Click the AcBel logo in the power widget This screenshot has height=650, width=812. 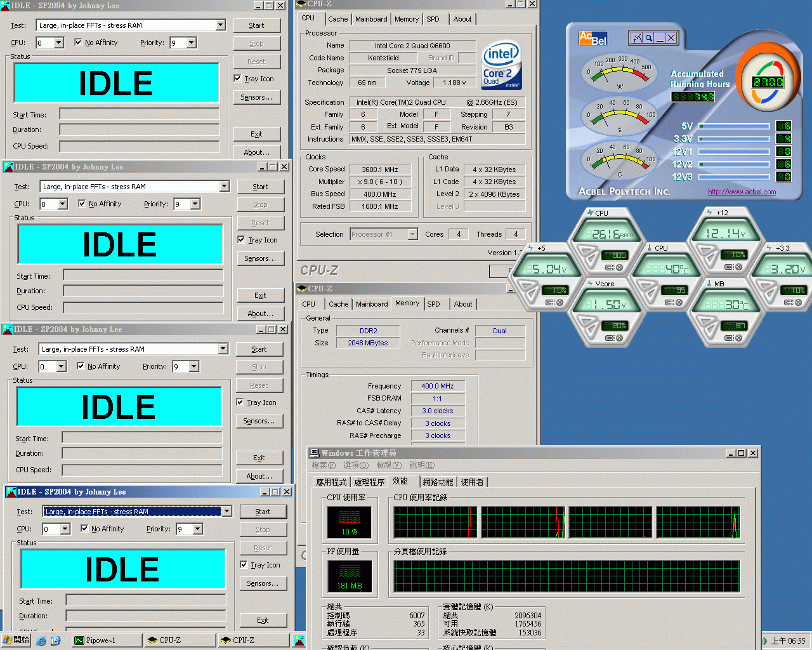pos(593,38)
